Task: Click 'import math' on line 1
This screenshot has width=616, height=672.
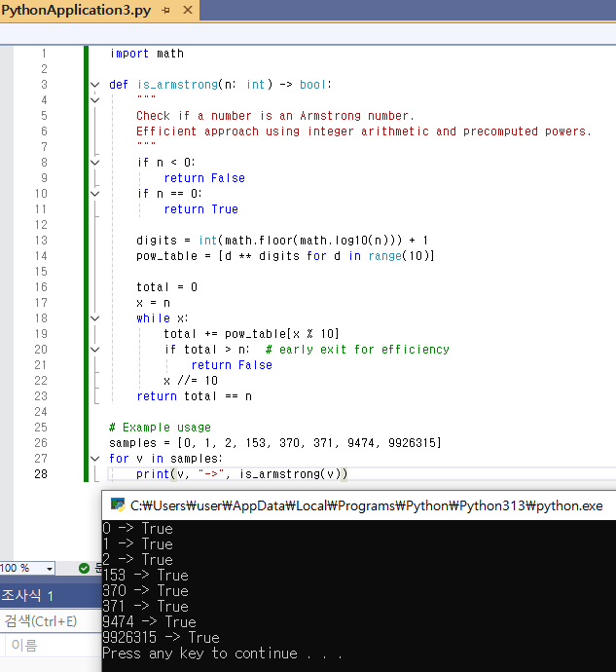Action: (147, 54)
